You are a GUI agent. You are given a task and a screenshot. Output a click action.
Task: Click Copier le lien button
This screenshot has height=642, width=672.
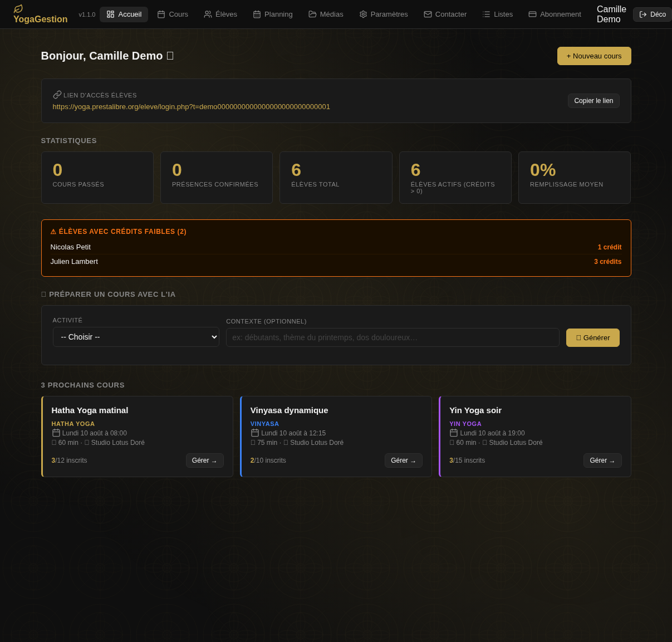(x=593, y=101)
